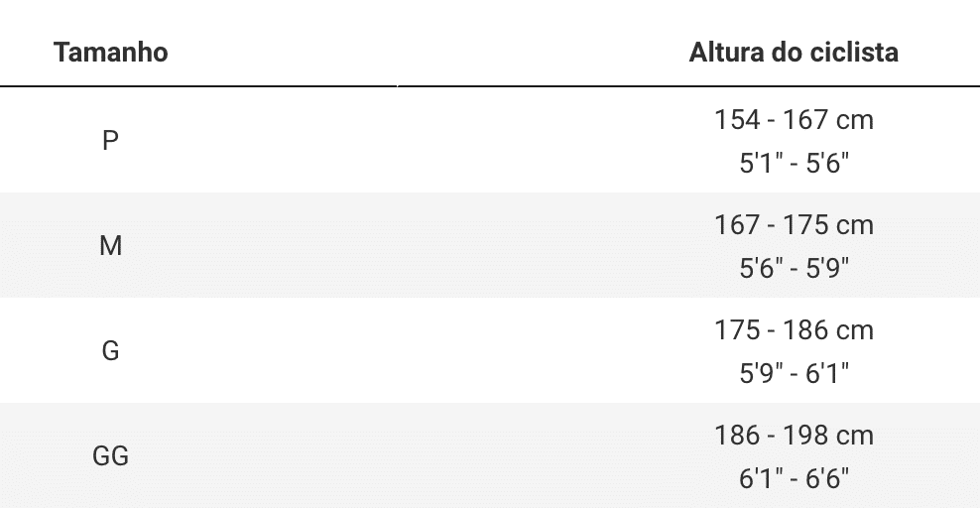Click the header divider line under Tamanho
Screen dimensions: 980x508
tap(198, 86)
